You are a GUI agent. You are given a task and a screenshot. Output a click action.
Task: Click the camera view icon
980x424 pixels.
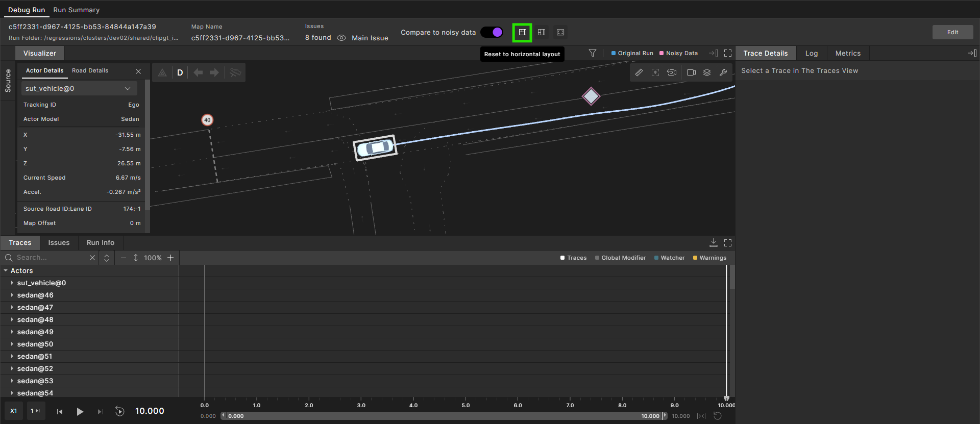691,72
